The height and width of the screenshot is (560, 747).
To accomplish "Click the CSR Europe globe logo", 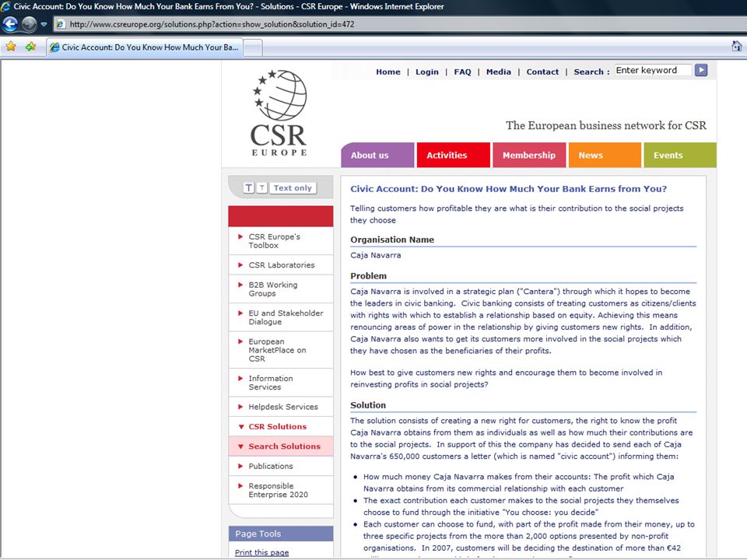I will (279, 113).
